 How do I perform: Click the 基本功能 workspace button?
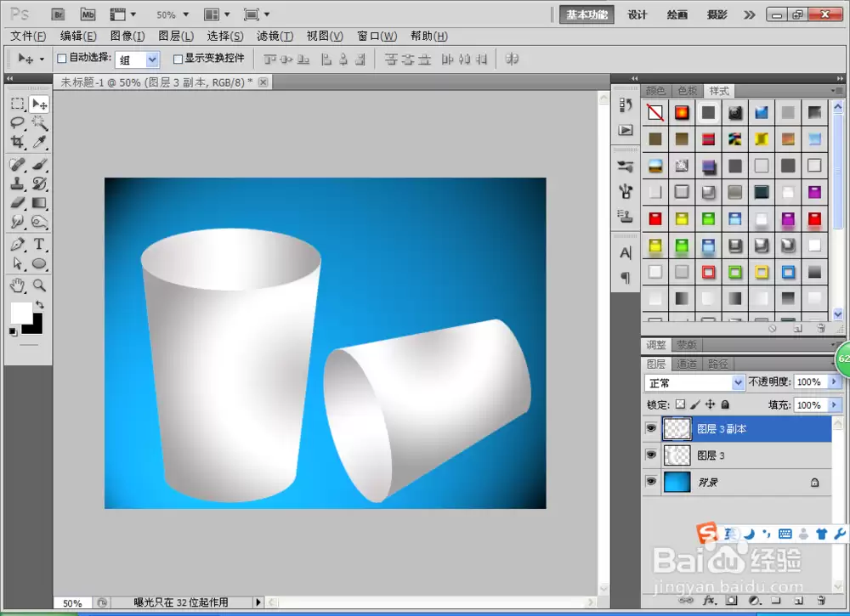586,14
